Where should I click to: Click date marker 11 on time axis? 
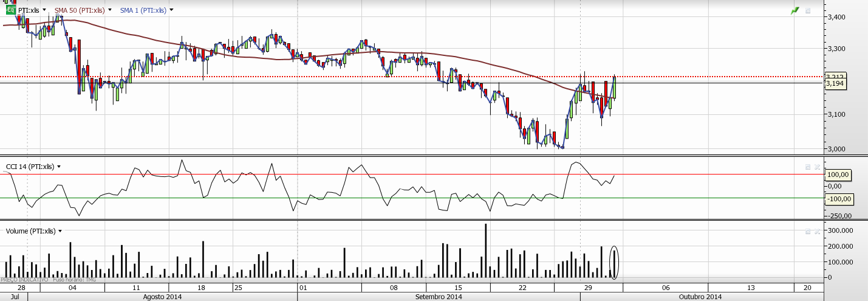click(137, 288)
